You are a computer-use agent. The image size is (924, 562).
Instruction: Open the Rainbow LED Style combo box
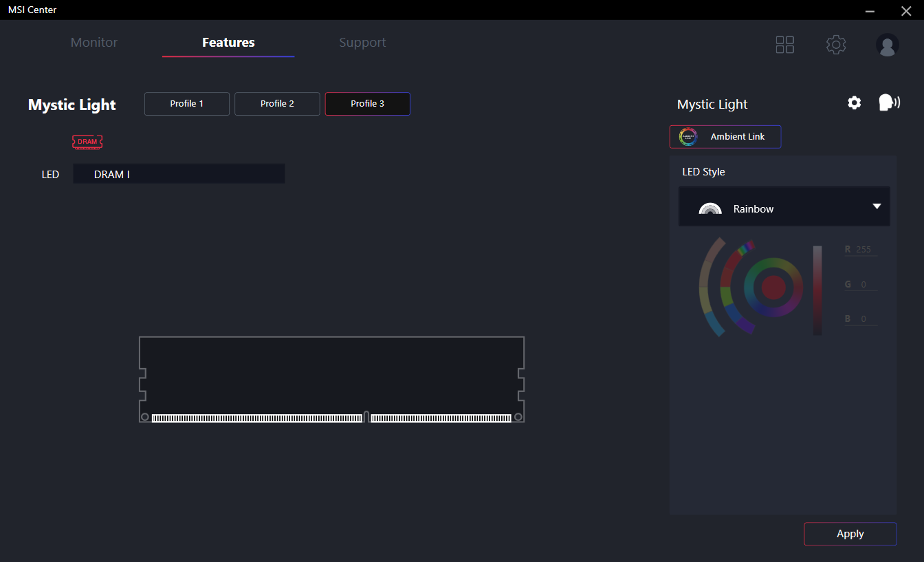784,206
